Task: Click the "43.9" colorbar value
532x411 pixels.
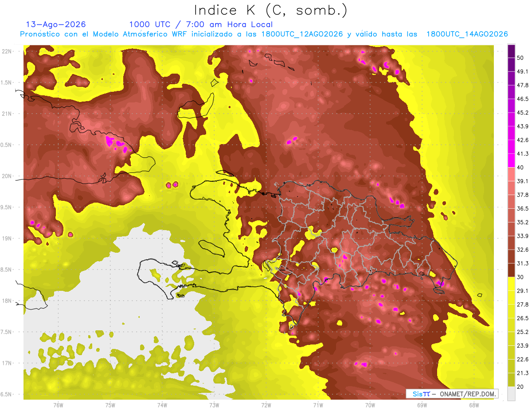Action: 523,126
